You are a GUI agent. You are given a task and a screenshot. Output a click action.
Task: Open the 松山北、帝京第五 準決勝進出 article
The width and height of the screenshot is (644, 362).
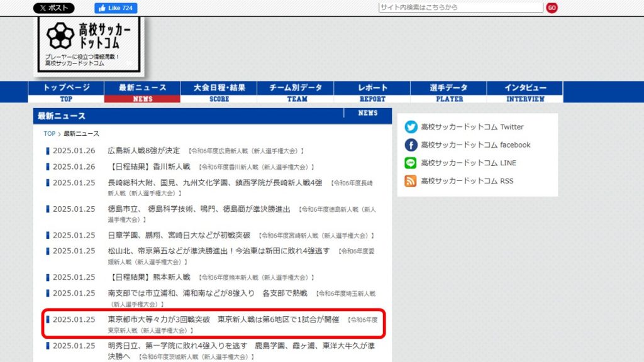[218, 251]
